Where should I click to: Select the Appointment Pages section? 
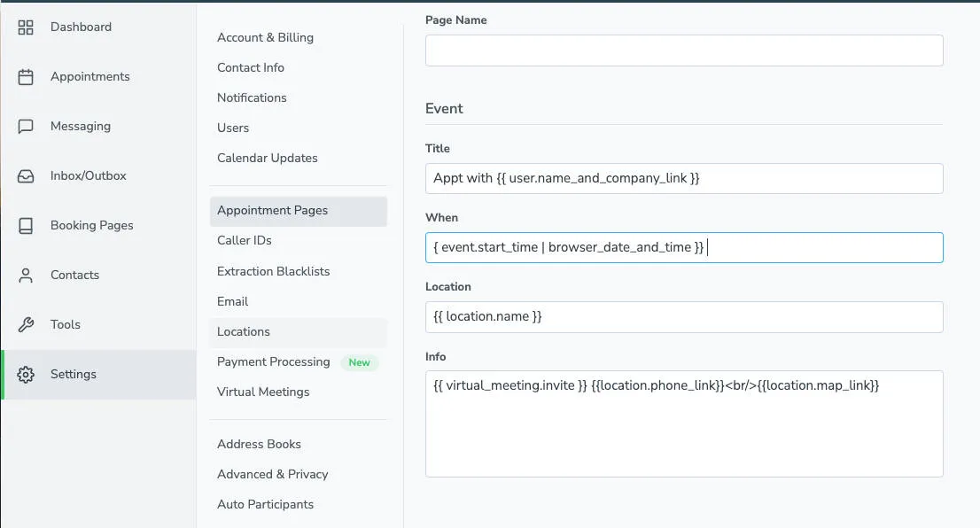click(x=271, y=210)
